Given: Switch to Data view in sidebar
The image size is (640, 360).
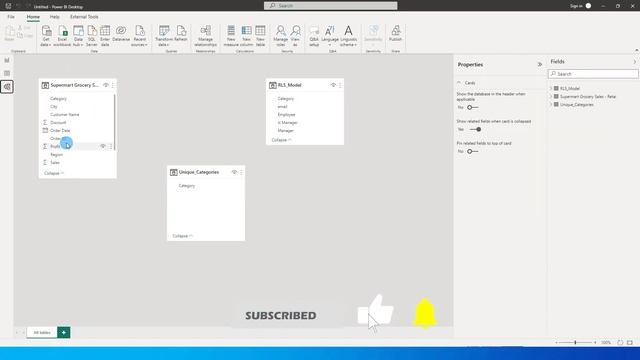Looking at the screenshot, I should coord(7,73).
